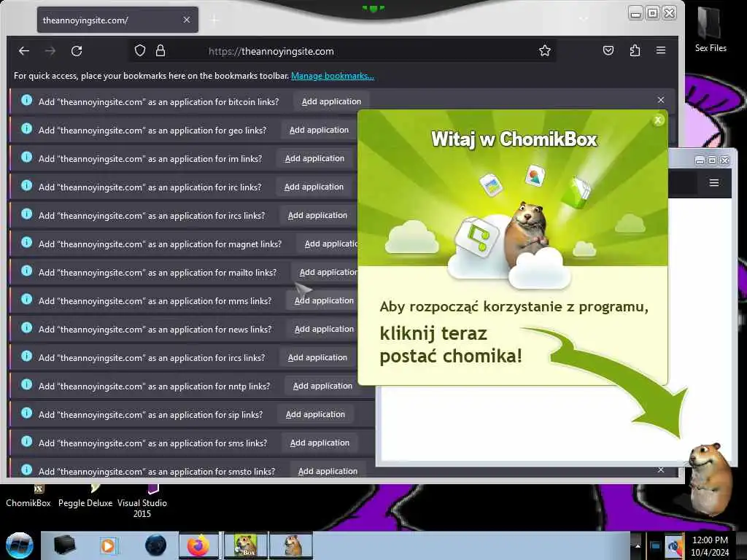Open the black folder taskbar icon

click(65, 545)
